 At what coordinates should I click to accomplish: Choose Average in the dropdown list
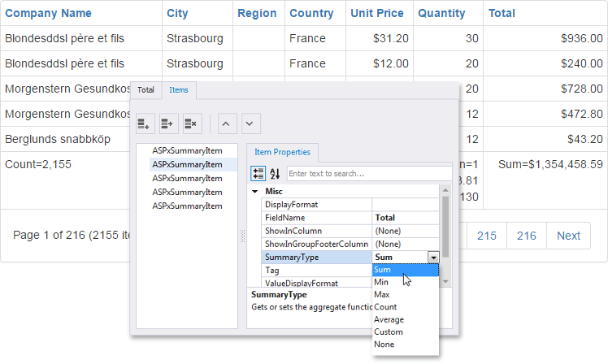point(406,319)
